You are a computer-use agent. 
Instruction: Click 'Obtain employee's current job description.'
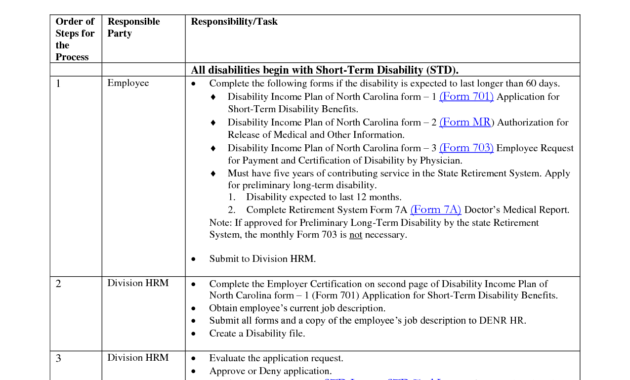[x=297, y=308]
